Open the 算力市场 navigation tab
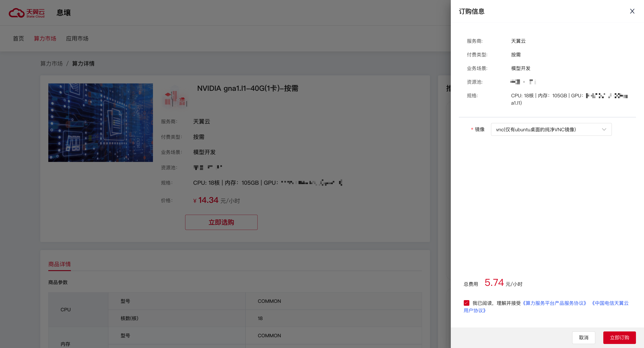 pyautogui.click(x=45, y=38)
